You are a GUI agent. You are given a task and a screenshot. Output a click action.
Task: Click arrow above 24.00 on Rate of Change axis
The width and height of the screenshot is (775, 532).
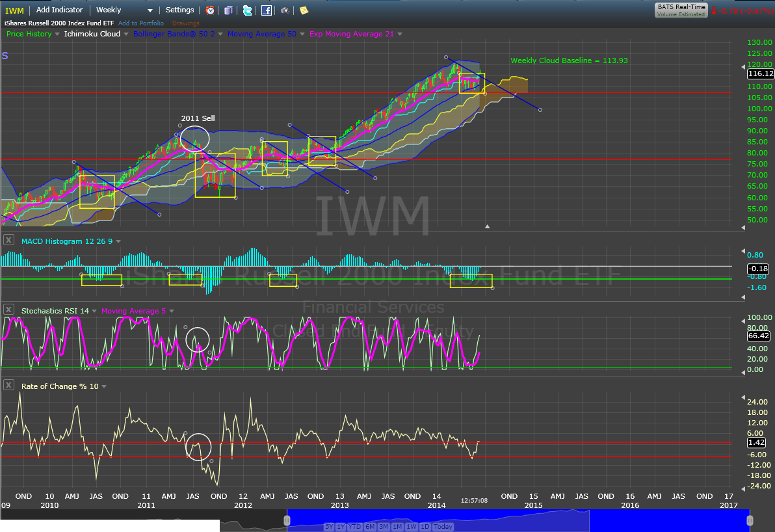pyautogui.click(x=743, y=397)
